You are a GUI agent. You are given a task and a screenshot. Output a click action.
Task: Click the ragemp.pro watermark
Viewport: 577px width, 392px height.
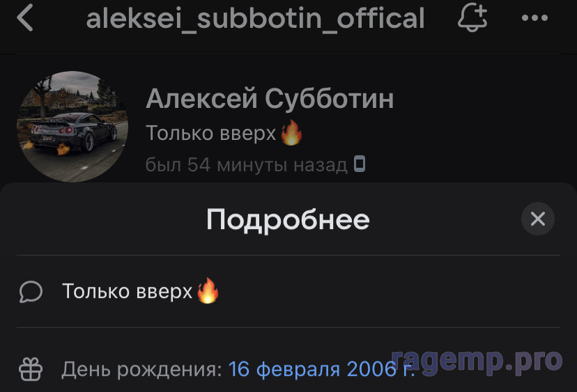tap(477, 362)
